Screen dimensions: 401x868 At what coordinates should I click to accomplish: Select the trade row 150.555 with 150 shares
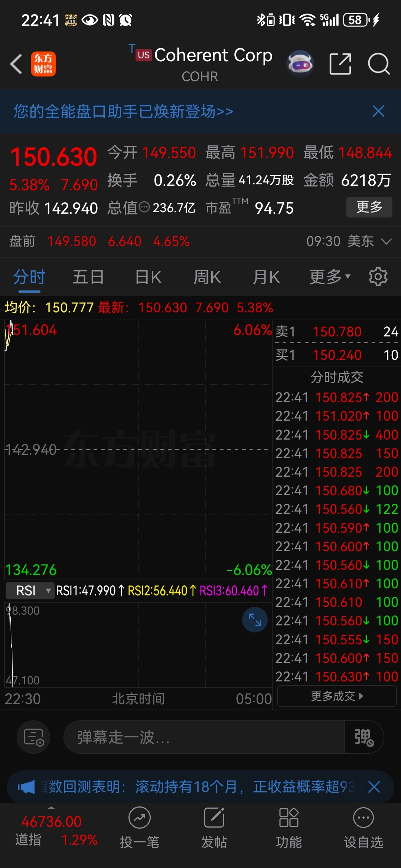pos(337,640)
